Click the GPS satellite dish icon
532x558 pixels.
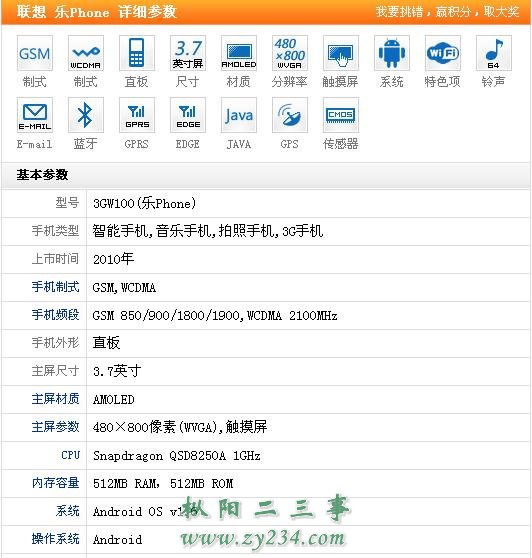(290, 115)
